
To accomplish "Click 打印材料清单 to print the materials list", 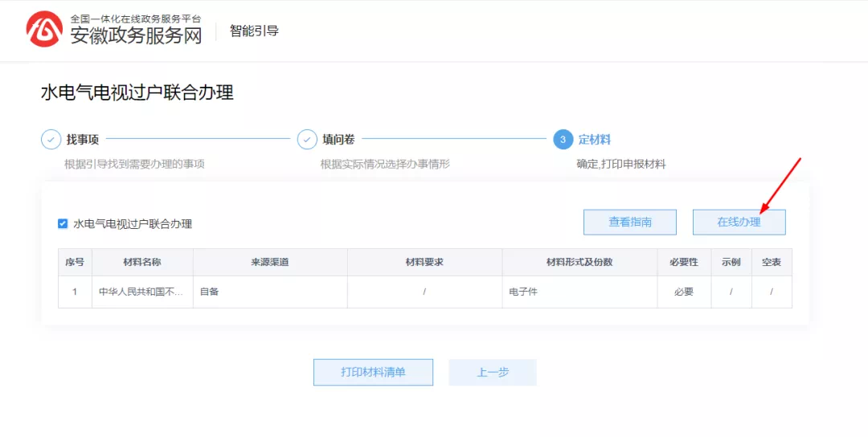I will tap(373, 373).
